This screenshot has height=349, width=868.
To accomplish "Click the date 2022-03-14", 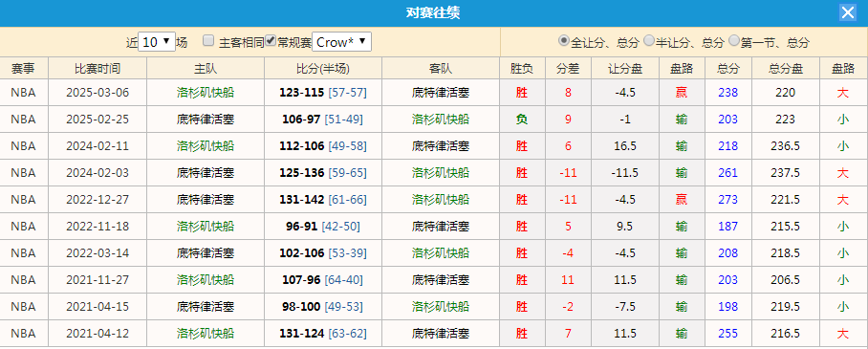I will (98, 253).
